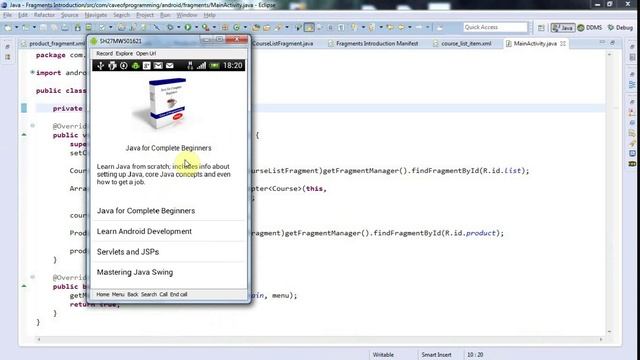Click the Home button in device window
Viewport: 640px width, 360px height.
point(103,294)
